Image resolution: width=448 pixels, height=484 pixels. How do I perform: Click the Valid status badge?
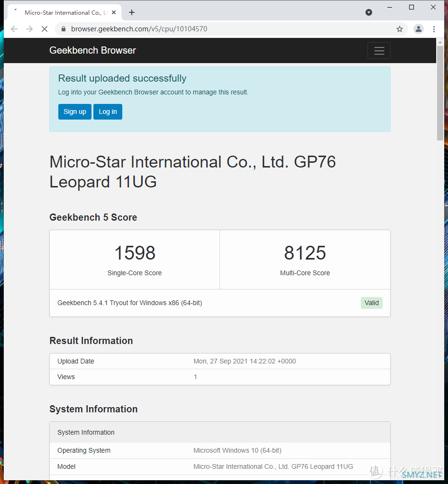372,303
